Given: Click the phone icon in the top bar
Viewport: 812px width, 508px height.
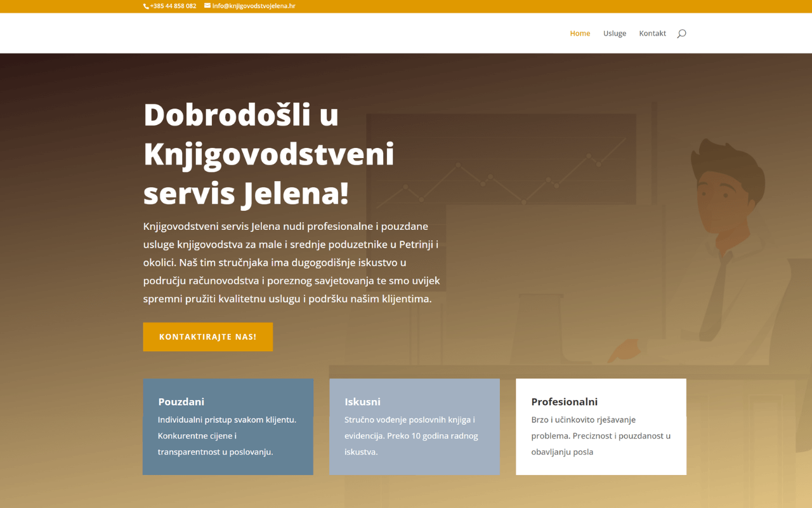Looking at the screenshot, I should pos(146,6).
